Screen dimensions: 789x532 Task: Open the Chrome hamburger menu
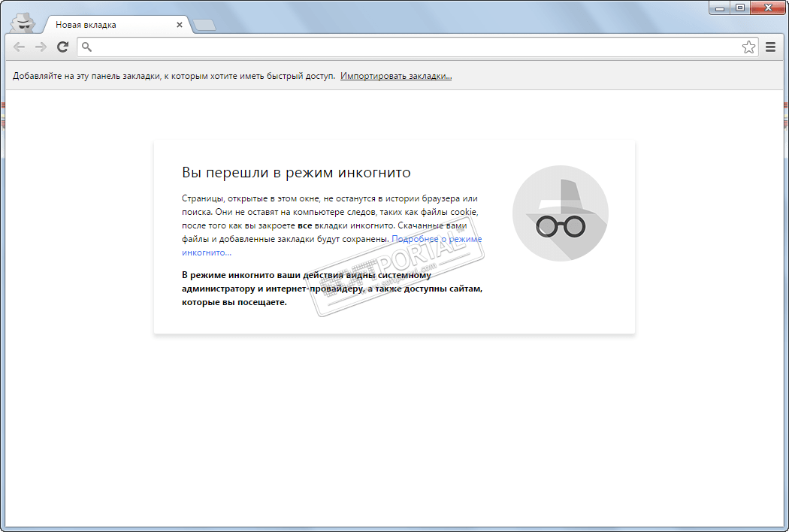[770, 47]
